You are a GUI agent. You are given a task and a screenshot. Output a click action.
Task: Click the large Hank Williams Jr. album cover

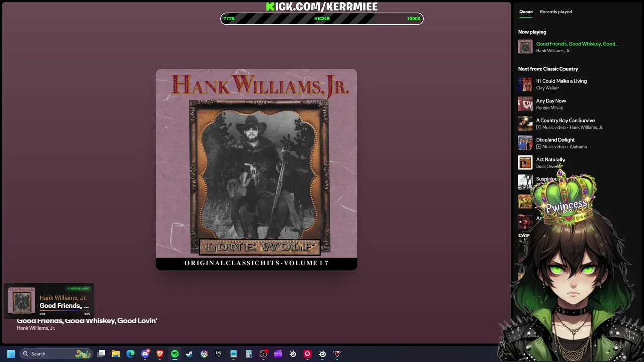(x=257, y=170)
